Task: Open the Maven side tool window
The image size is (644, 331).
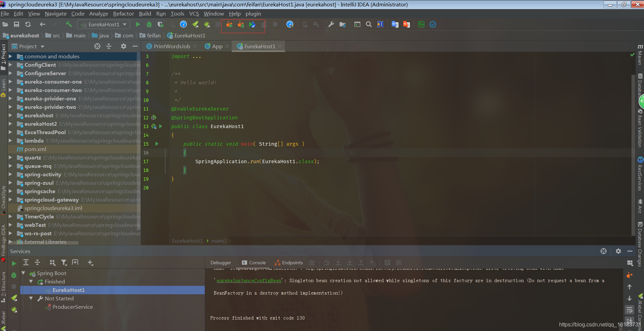Action: [x=640, y=55]
